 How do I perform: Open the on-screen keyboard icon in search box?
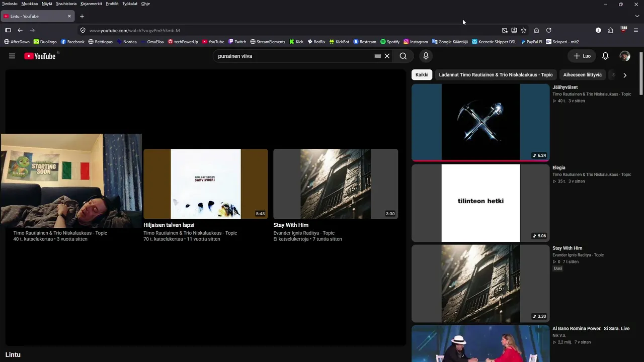point(377,56)
